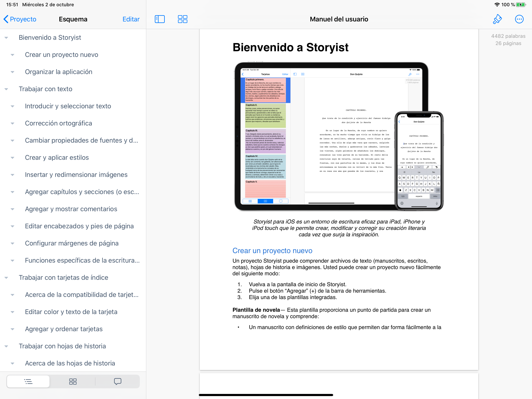Tap the italic Storyist para iOS caption
Viewport: 532px width, 399px height.
pos(339,228)
